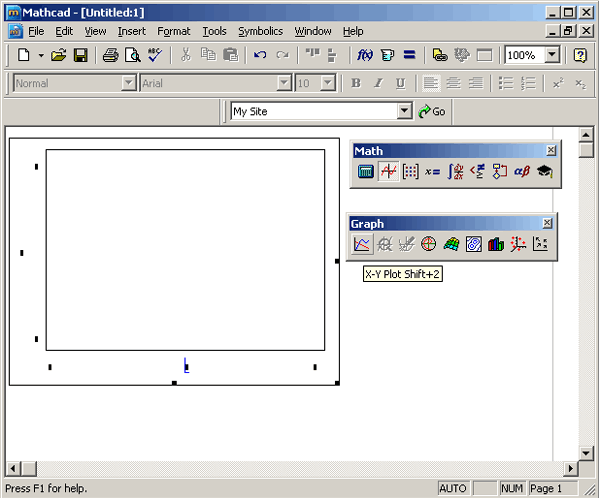Click the Print icon
Viewport: 599px width, 498px height.
tap(110, 55)
